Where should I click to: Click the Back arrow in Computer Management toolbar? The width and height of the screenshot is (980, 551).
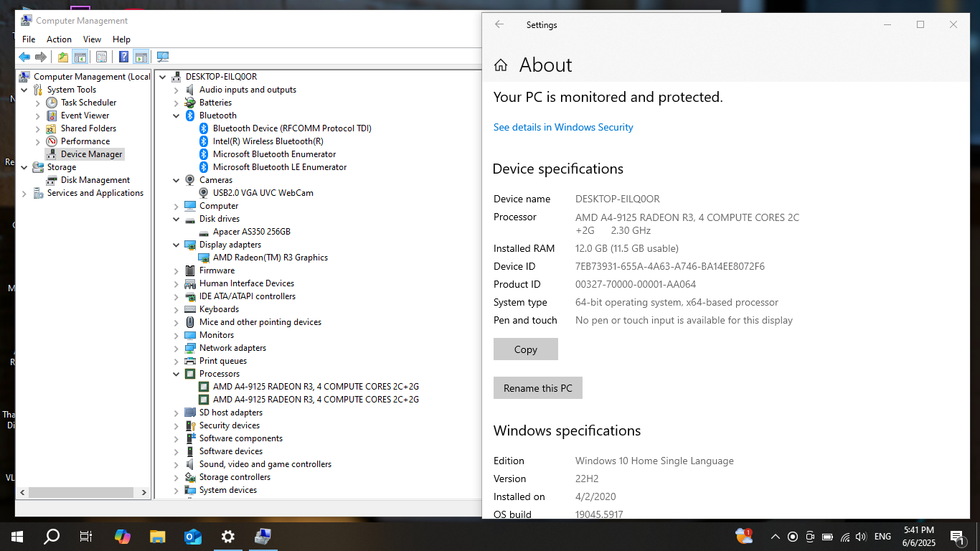click(24, 57)
